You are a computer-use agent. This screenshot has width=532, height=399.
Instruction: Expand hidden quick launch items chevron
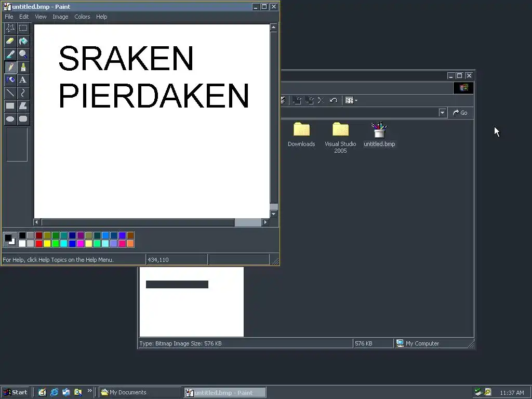tap(89, 391)
